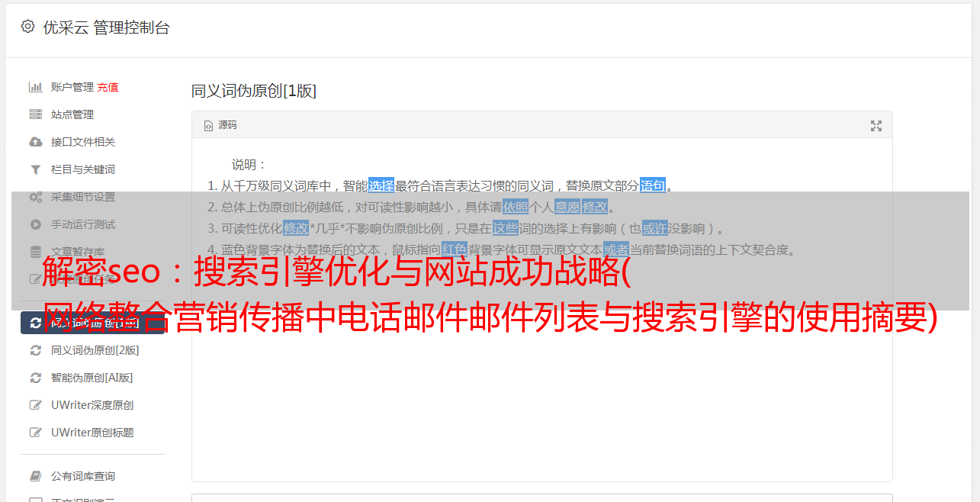Screen dimensions: 980x502
Task: Click highlighted word 语句 in editor
Action: (x=653, y=185)
